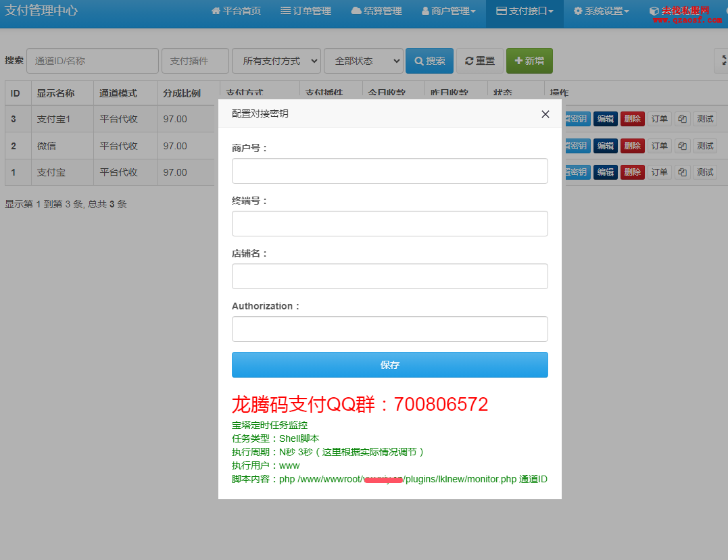Click 密钥 button for row 支付宝1

(x=576, y=119)
